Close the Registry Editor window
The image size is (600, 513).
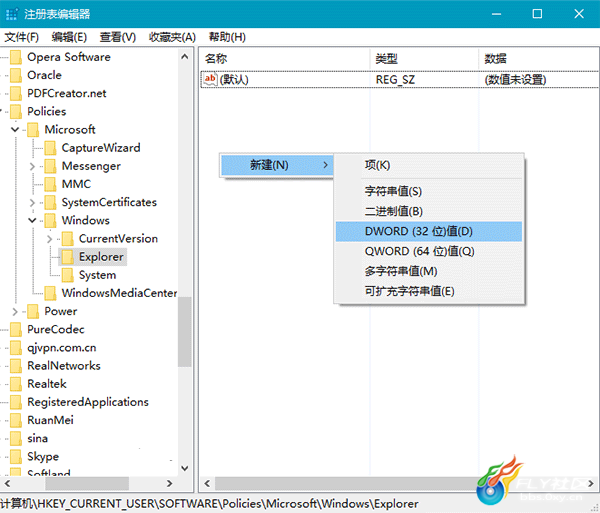[x=579, y=14]
